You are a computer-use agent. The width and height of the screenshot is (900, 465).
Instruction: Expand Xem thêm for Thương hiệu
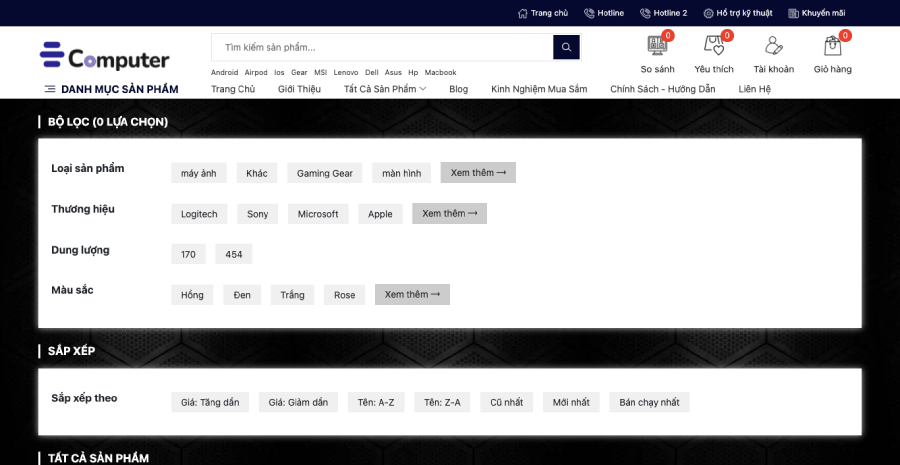(449, 214)
